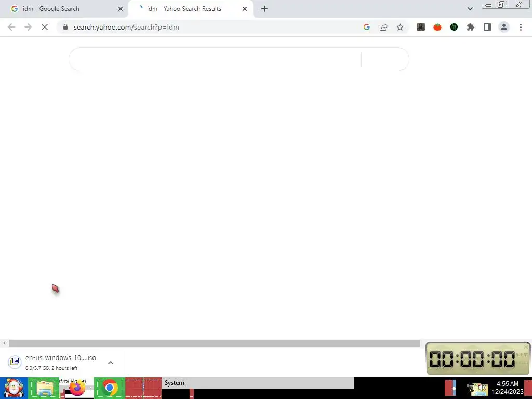Click the Google icon in the address bar
Viewport: 532px width, 399px height.
click(x=366, y=27)
